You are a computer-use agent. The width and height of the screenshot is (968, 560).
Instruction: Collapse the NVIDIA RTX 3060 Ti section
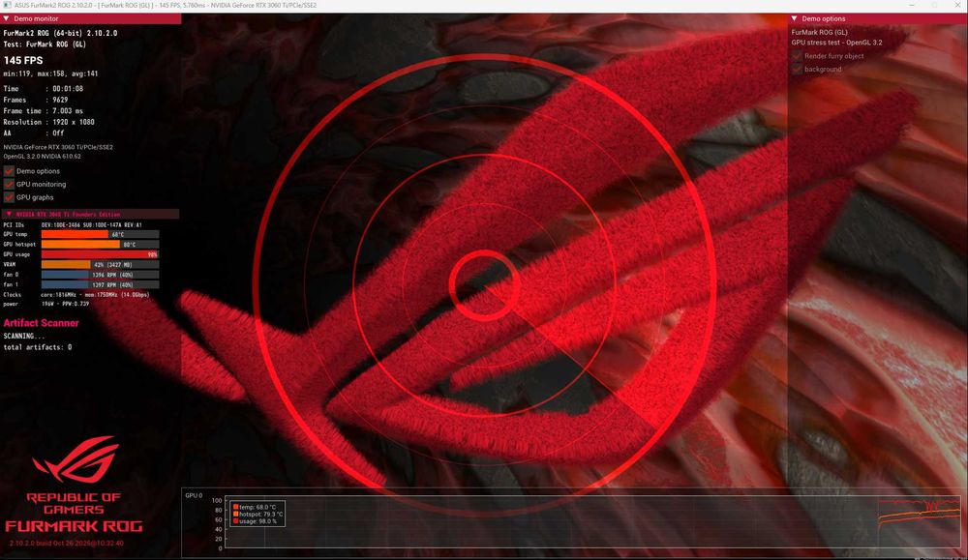click(9, 214)
